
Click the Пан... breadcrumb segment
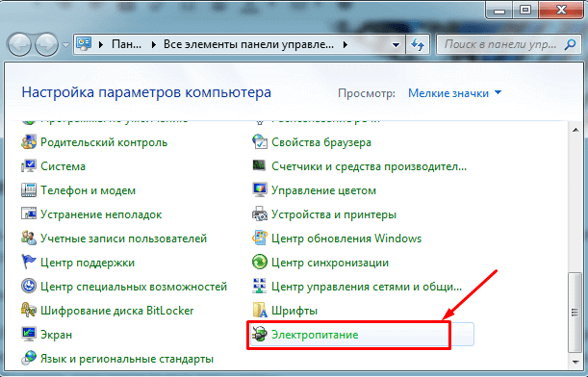coord(127,44)
